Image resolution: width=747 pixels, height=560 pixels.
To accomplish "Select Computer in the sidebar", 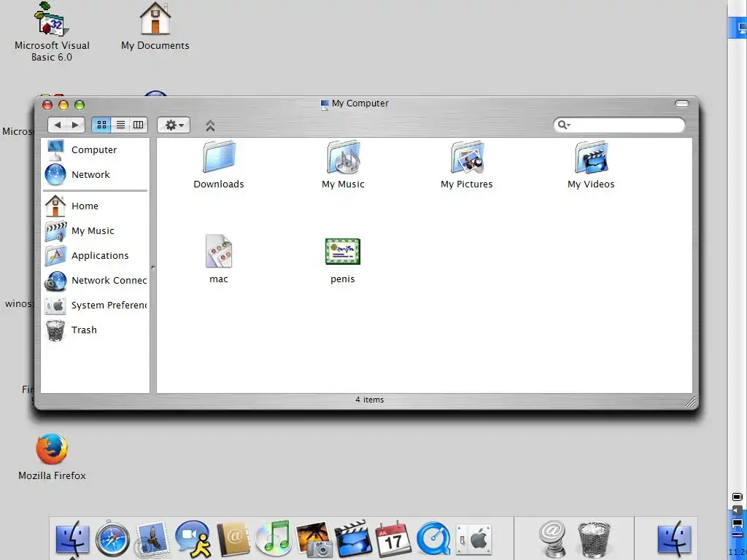I will (96, 149).
